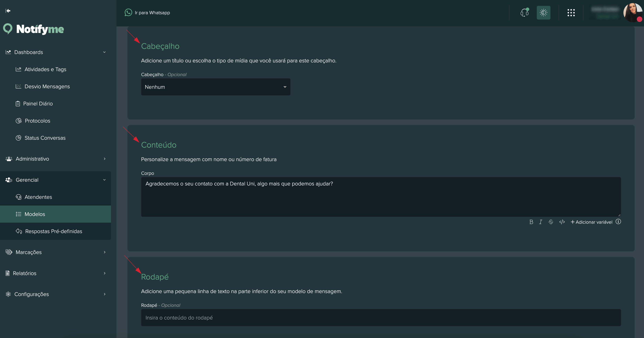Apply bold formatting to the body text
The height and width of the screenshot is (338, 644).
coord(531,222)
